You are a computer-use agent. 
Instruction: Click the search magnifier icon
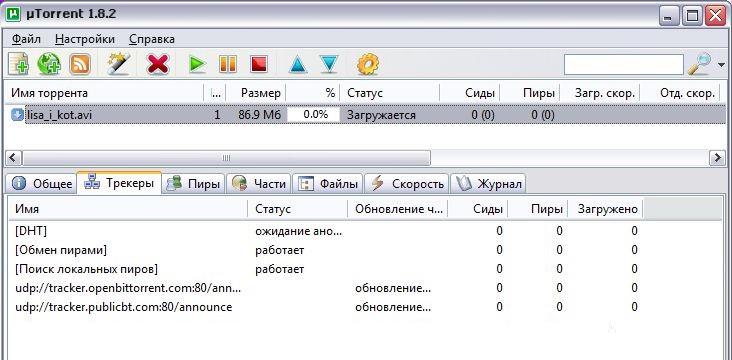click(x=699, y=64)
